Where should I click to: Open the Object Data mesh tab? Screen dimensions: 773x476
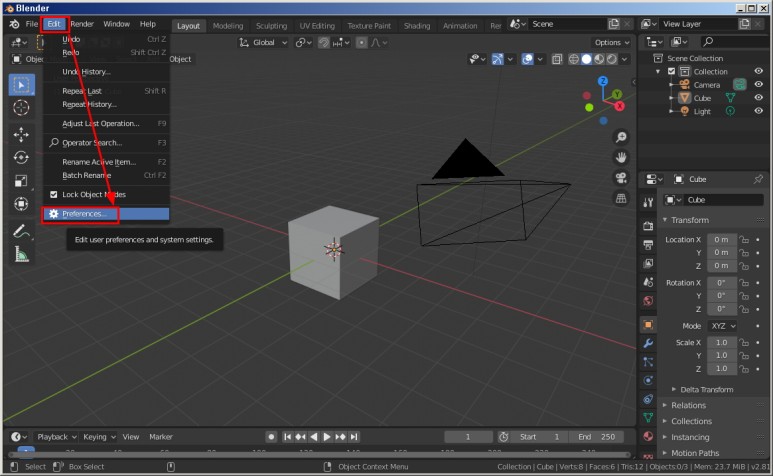pyautogui.click(x=648, y=418)
